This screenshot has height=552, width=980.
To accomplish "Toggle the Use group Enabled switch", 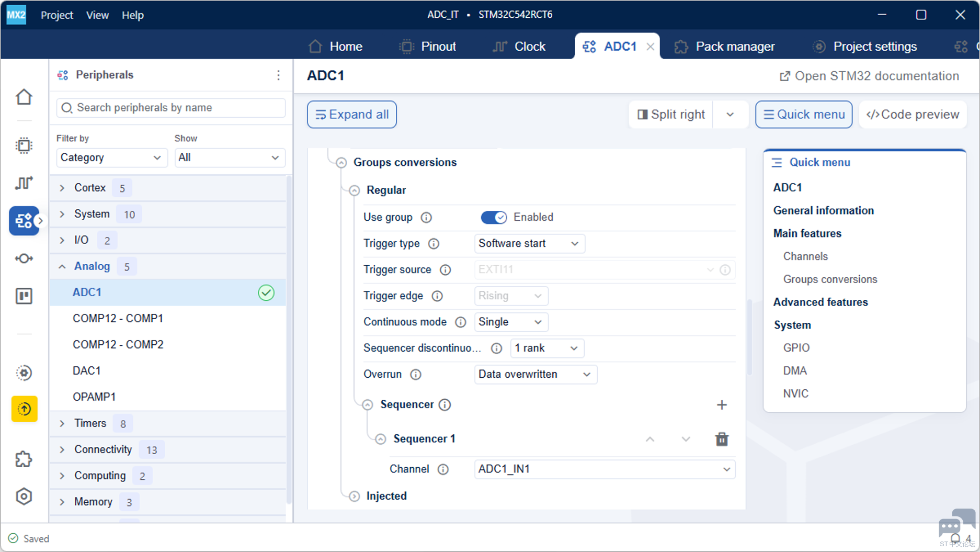I will pos(494,217).
